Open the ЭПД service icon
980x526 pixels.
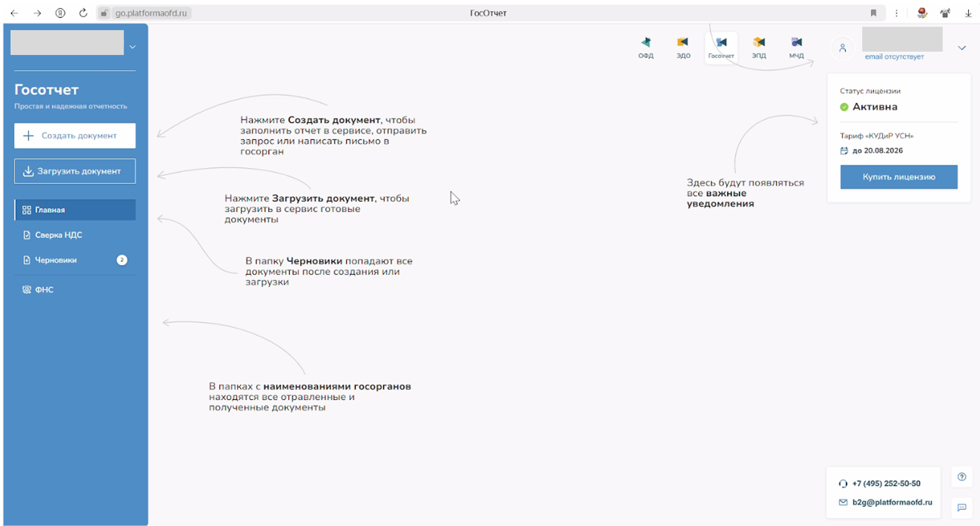pyautogui.click(x=758, y=47)
